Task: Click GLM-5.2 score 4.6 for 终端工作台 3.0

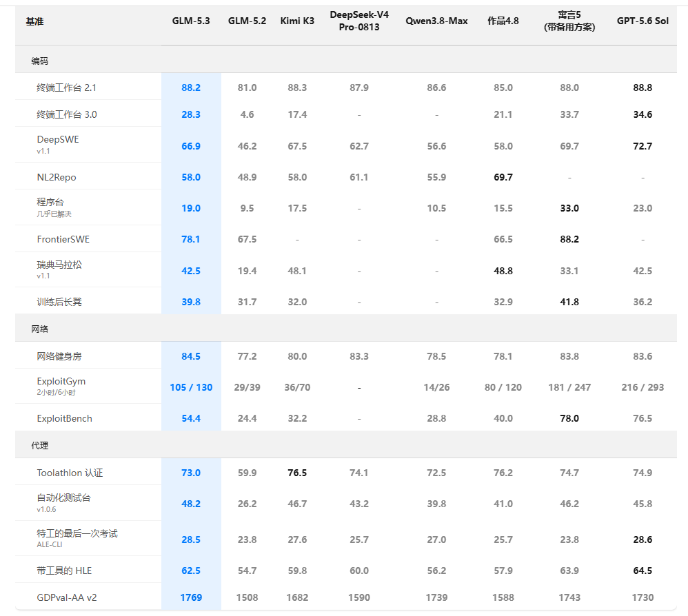Action: (247, 114)
